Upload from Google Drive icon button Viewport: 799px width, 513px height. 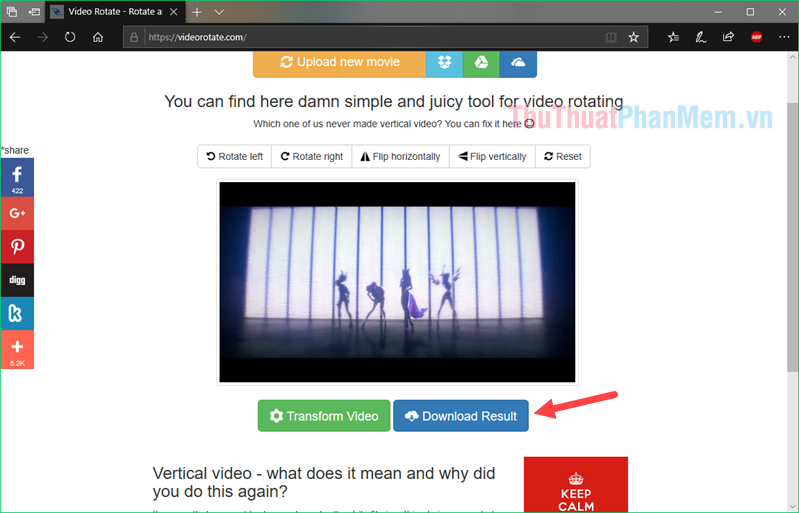click(481, 63)
